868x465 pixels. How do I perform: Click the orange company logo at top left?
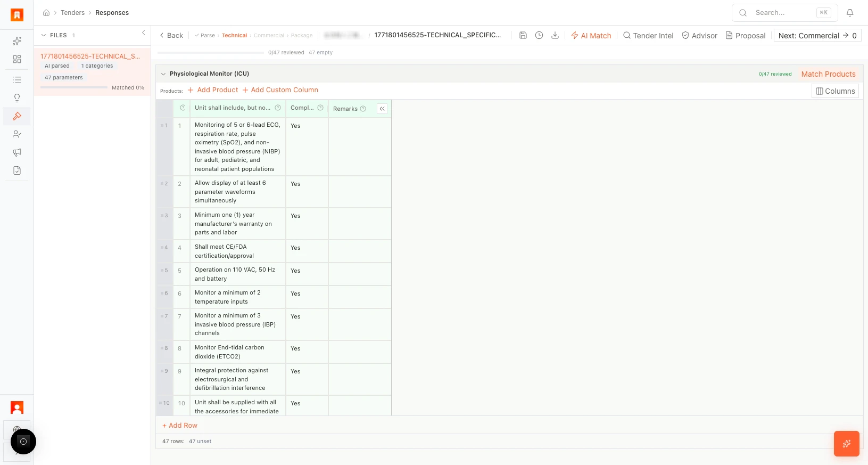click(x=17, y=15)
